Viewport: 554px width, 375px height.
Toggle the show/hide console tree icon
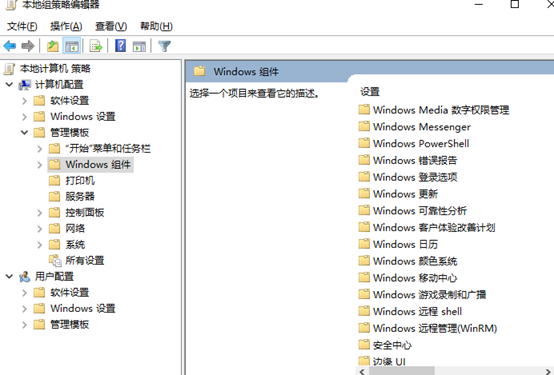click(72, 46)
